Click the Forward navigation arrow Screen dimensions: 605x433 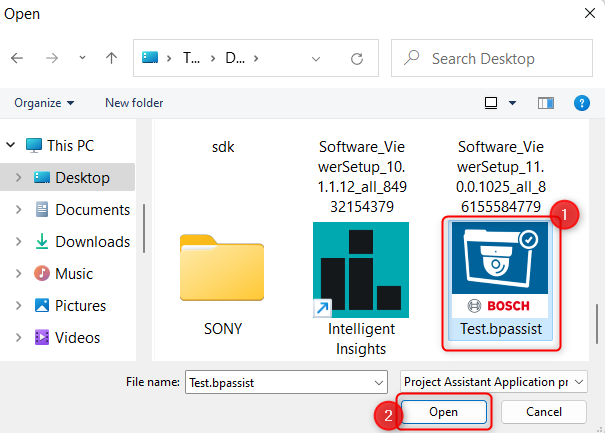[50, 59]
